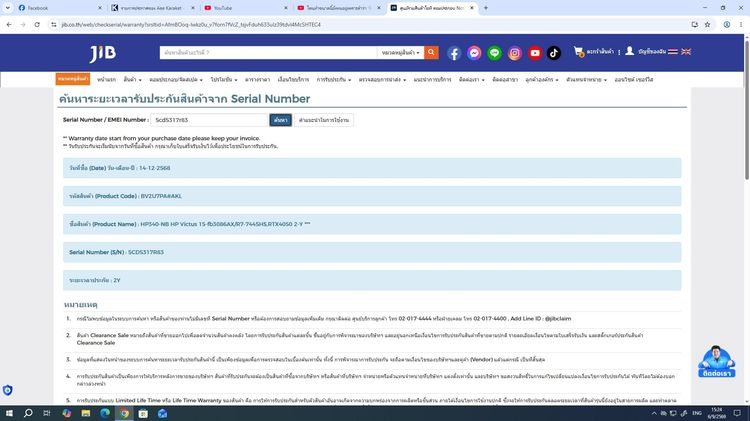The width and height of the screenshot is (750, 421).
Task: Open Task View on the taskbar
Action: (46, 413)
